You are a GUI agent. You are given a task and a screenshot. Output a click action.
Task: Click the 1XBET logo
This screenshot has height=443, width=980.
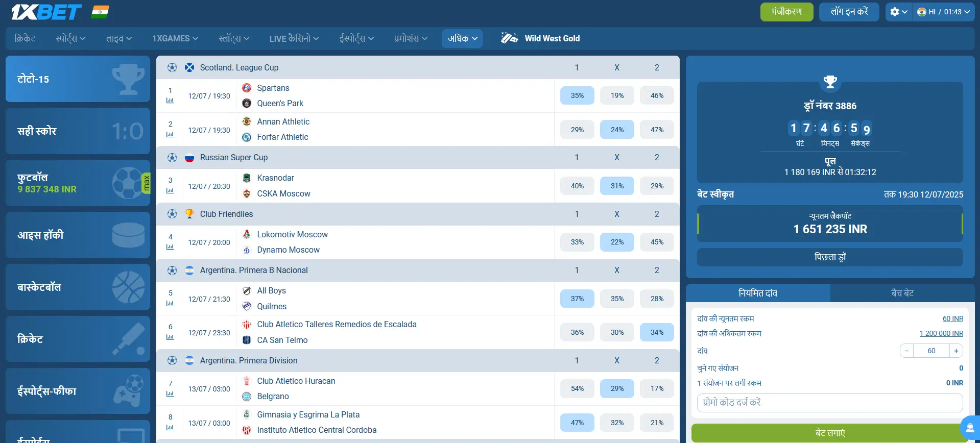pos(46,12)
